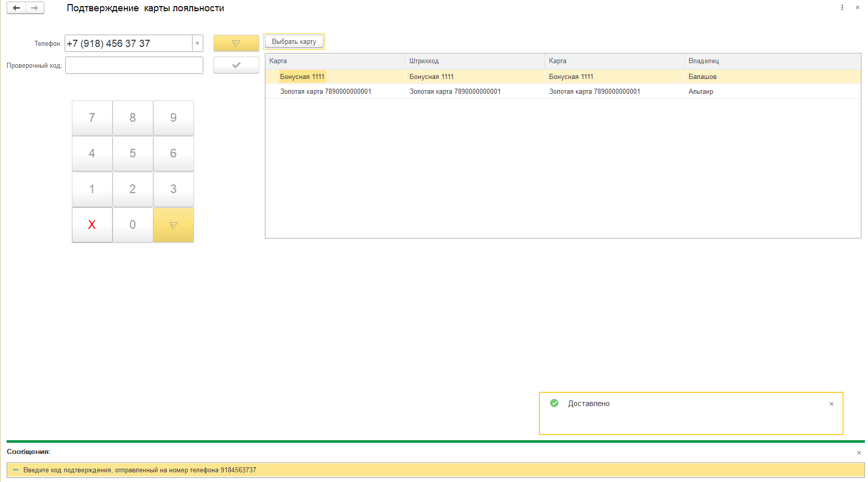Image resolution: width=868 pixels, height=482 pixels.
Task: Open the three-dot more options menu
Action: point(842,8)
